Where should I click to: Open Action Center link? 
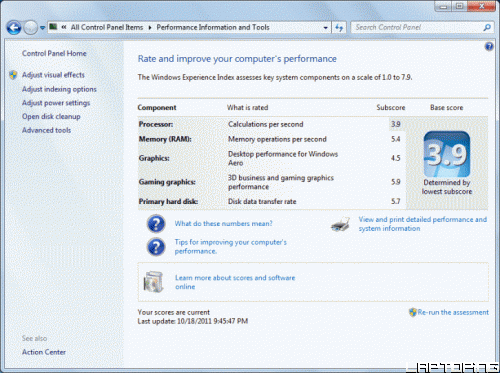pyautogui.click(x=44, y=352)
